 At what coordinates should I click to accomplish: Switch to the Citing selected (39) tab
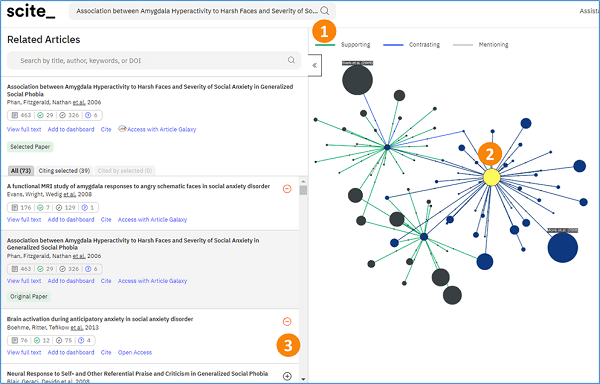point(64,171)
